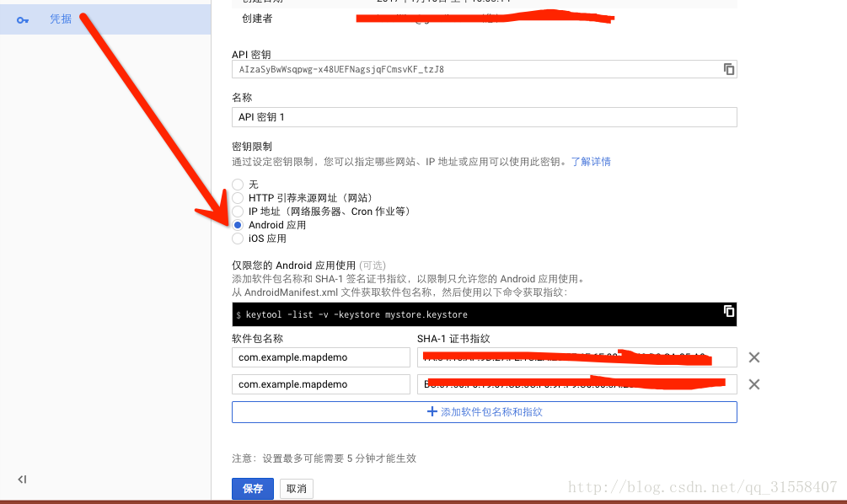
Task: Click the API 密钥 1 name field
Action: pos(484,117)
